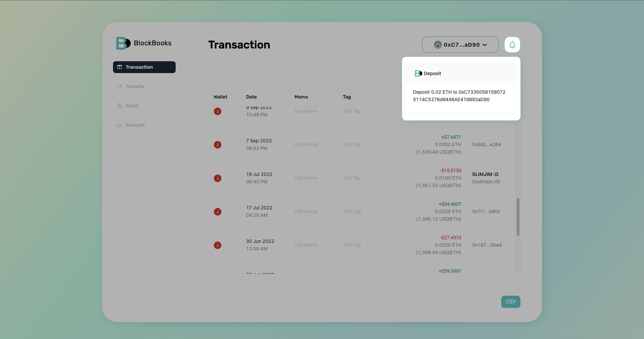Click the wallet avatar in address selector
This screenshot has height=339, width=644.
(x=438, y=45)
